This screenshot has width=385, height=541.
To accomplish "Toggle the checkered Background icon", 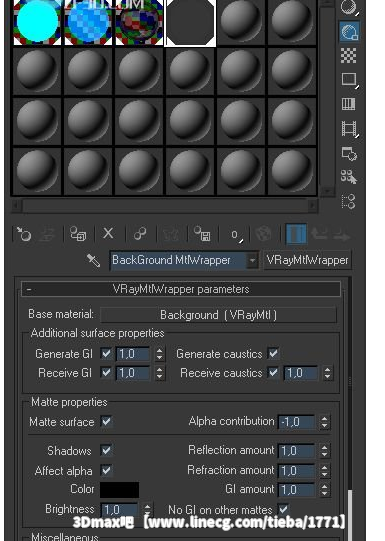I will (348, 55).
